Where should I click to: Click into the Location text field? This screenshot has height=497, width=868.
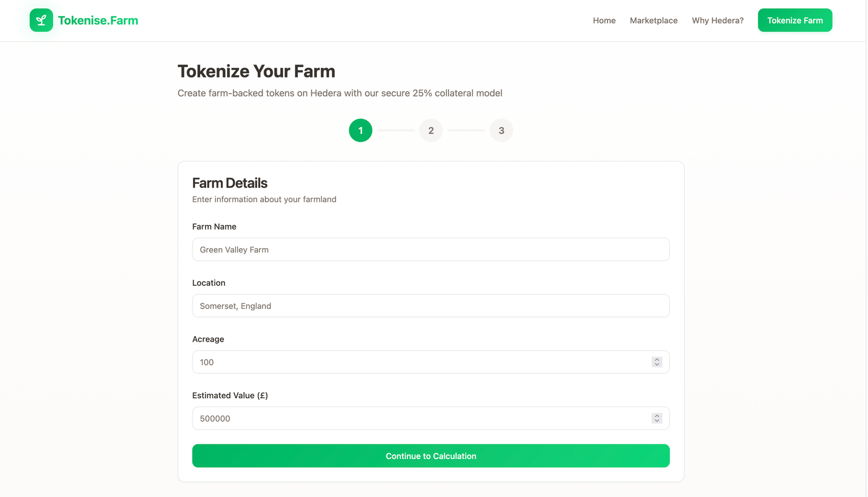click(431, 306)
